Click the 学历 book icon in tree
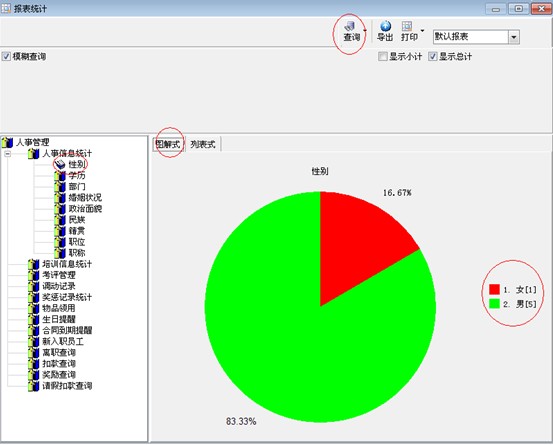Screen dimensions: 553x445 tap(60, 175)
